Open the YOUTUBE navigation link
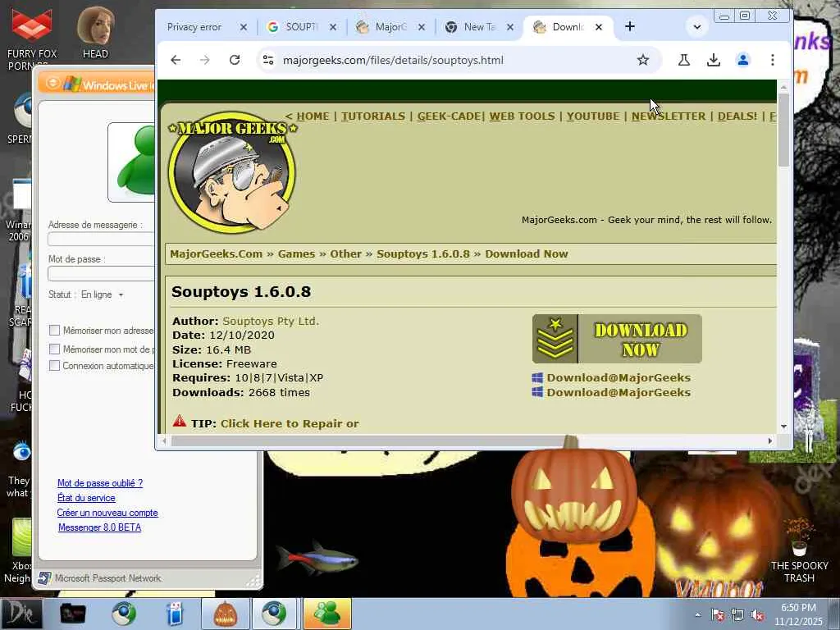Screen dimensions: 840x630 pos(593,116)
